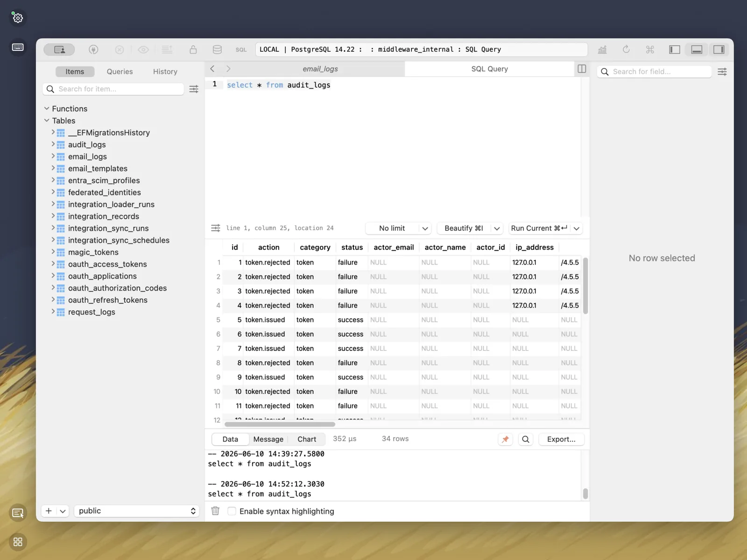Switch to the Queries tab
The height and width of the screenshot is (560, 747).
120,71
